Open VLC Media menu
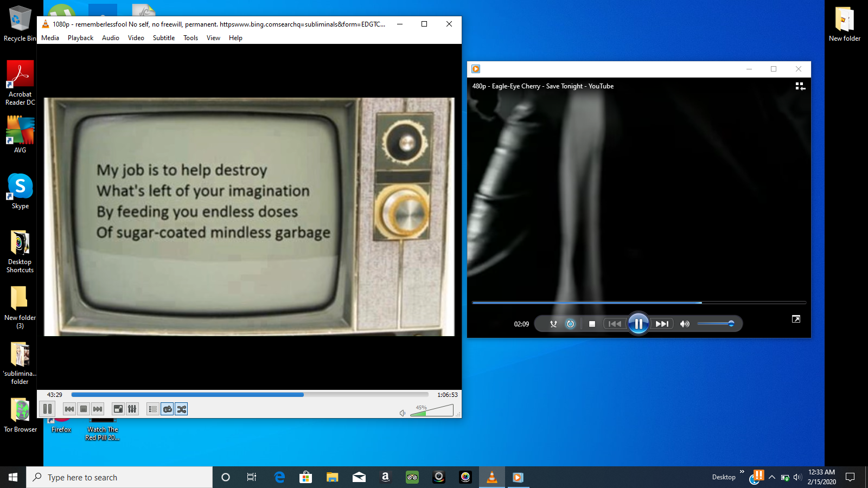The width and height of the screenshot is (868, 488). [50, 38]
